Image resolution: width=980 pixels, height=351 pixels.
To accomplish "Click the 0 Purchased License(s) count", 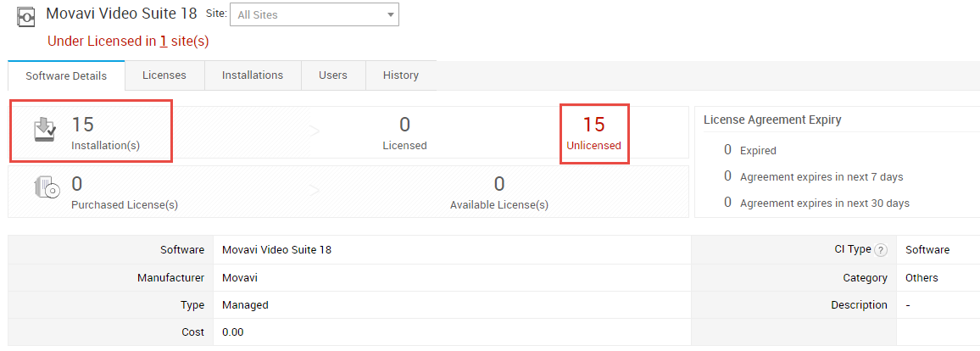I will pos(77,184).
